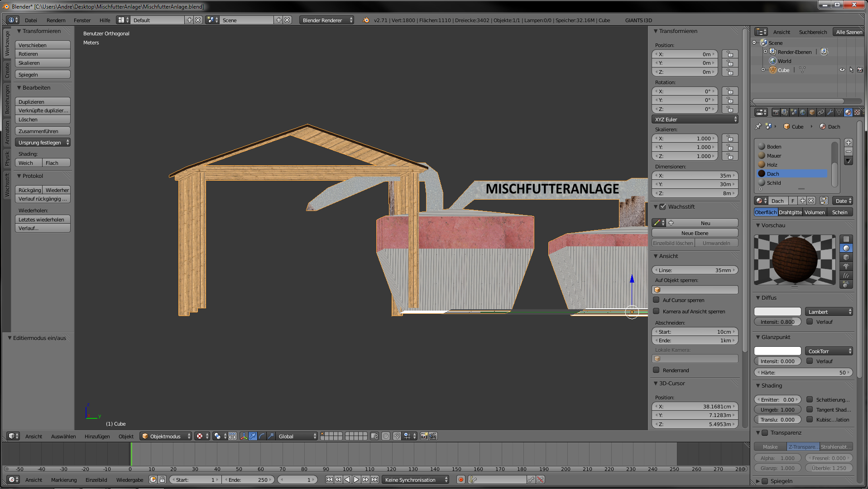Open the World properties globe icon
The image size is (868, 489).
(x=803, y=112)
